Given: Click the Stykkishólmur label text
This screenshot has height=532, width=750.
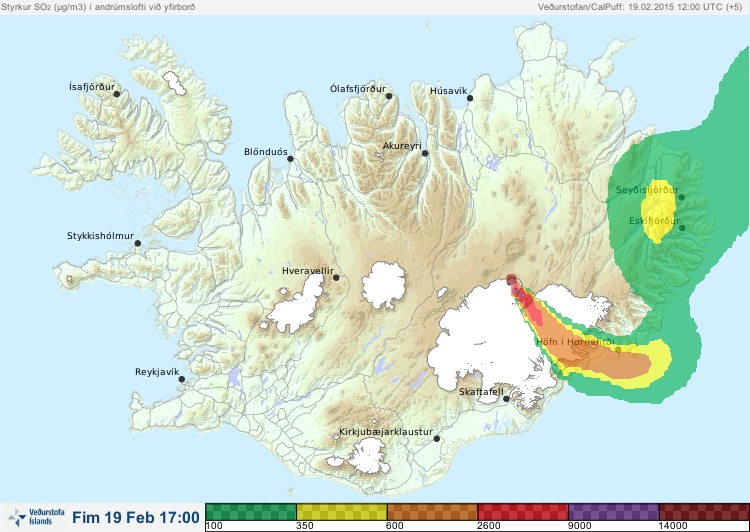Looking at the screenshot, I should (x=100, y=236).
